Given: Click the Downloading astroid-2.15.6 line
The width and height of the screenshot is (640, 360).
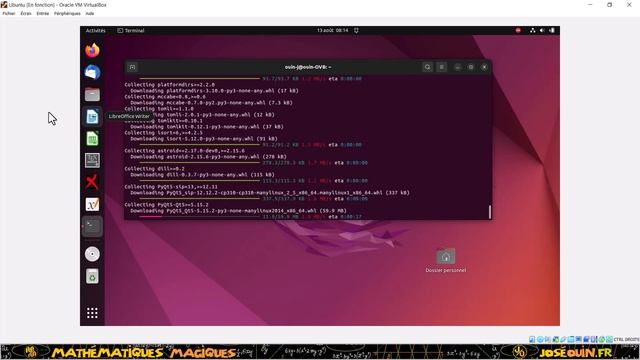Looking at the screenshot, I should [208, 157].
